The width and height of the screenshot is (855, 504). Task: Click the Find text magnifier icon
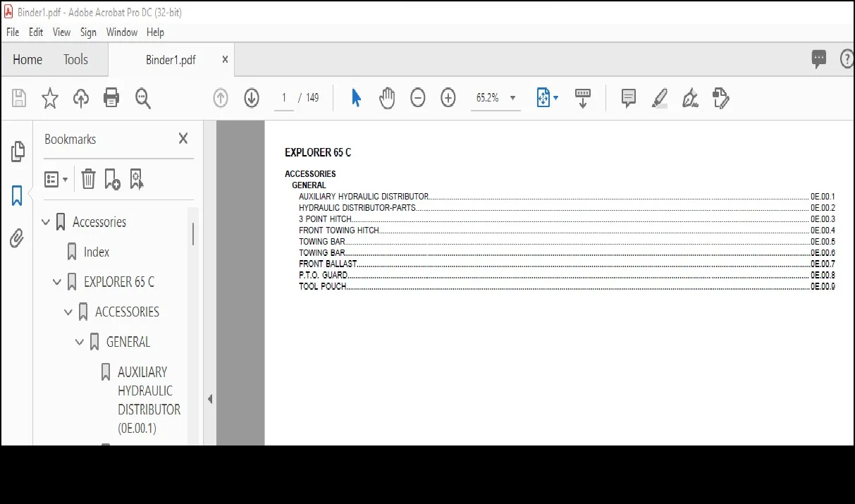point(143,98)
